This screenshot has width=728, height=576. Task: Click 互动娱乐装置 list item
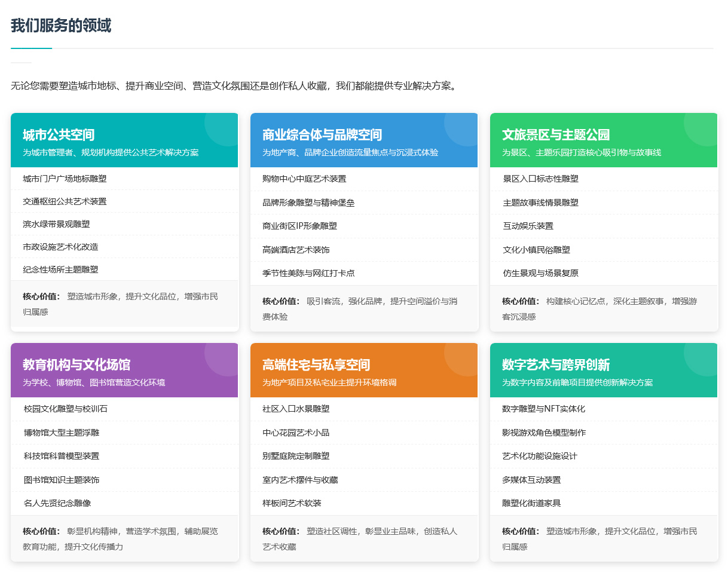coord(528,226)
